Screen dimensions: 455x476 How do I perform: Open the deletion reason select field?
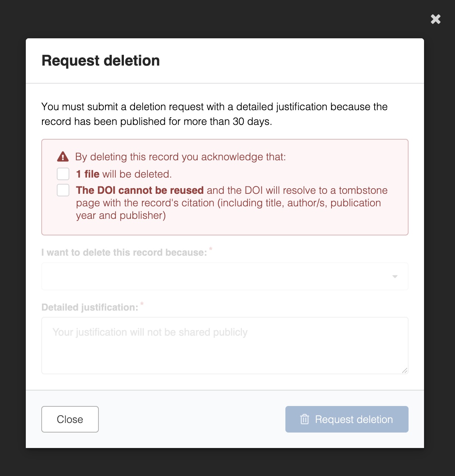(218, 276)
